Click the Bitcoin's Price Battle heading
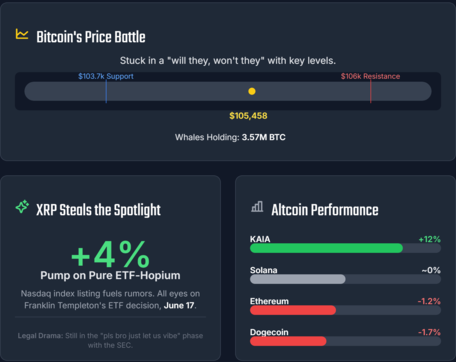456x362 pixels. pos(91,37)
